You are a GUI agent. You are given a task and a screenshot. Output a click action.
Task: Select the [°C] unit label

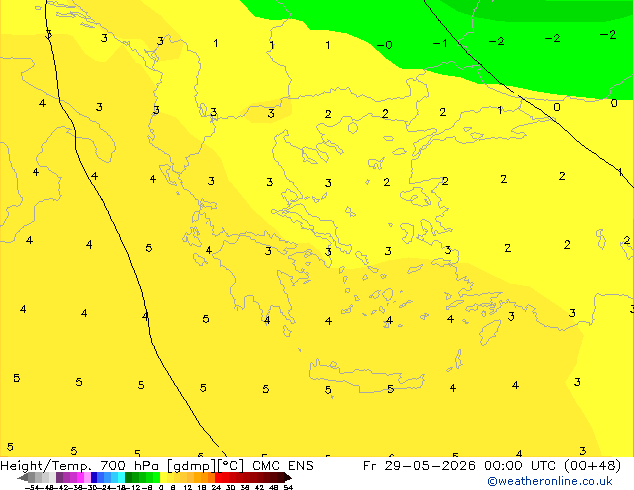coord(231,466)
